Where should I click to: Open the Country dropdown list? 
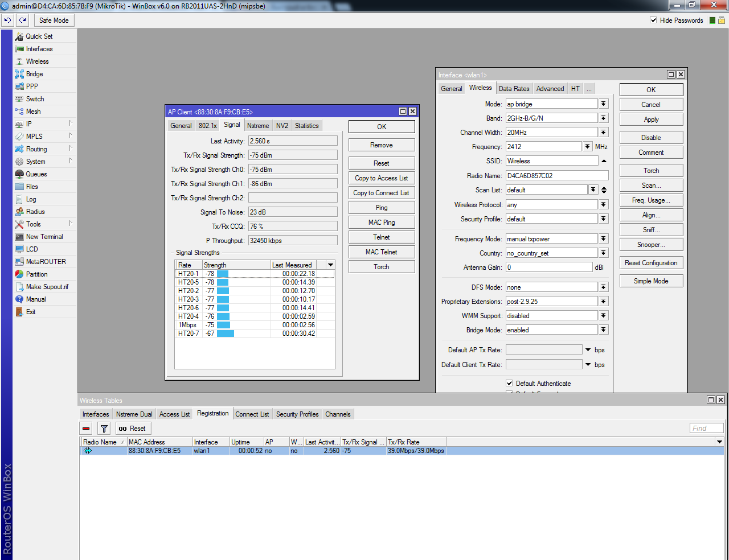(604, 253)
